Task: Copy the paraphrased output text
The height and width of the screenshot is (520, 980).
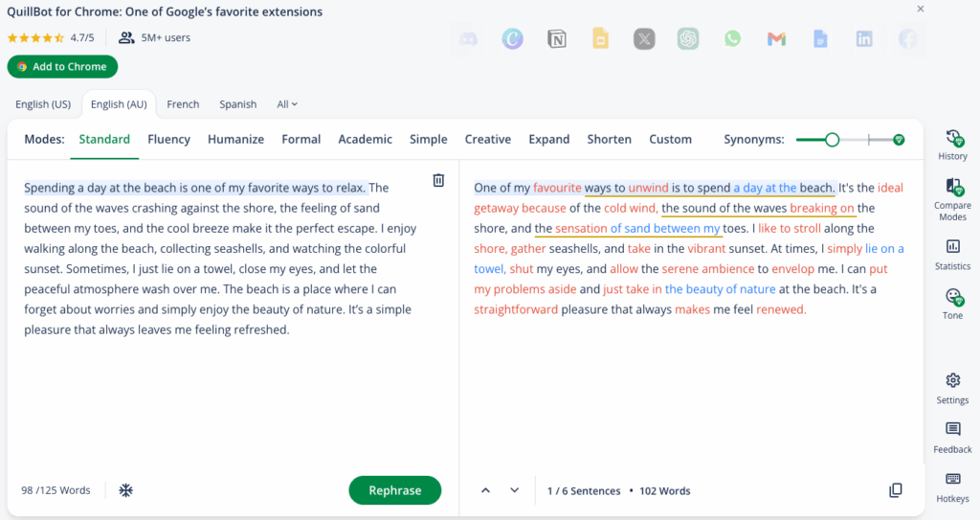Action: [x=896, y=490]
